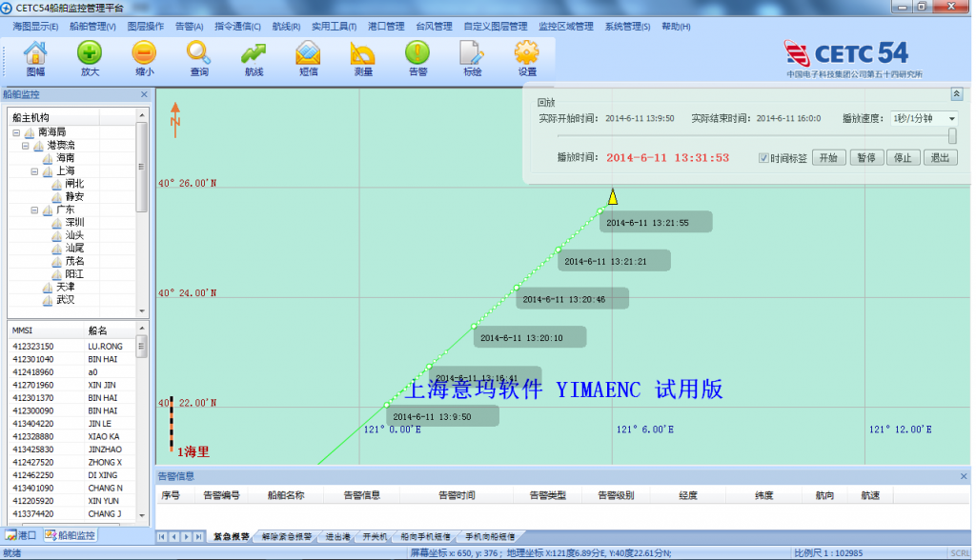Click the 开始 playback start button

[828, 158]
